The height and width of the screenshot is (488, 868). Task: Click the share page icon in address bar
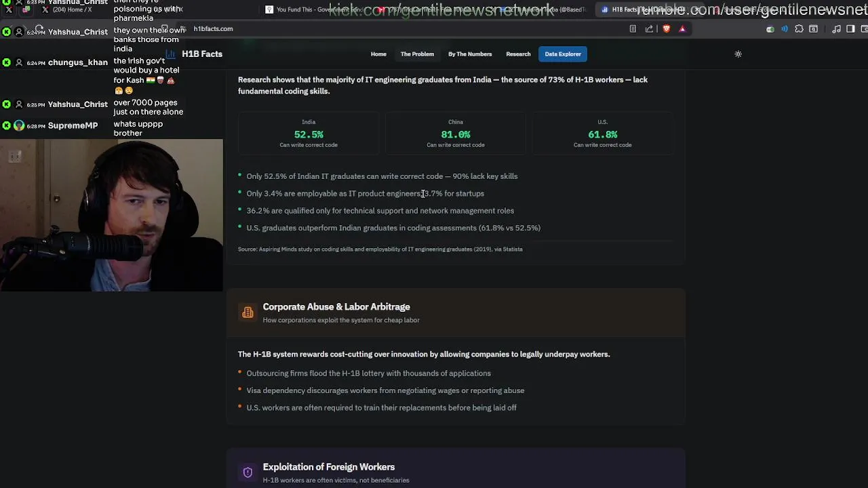pyautogui.click(x=649, y=29)
